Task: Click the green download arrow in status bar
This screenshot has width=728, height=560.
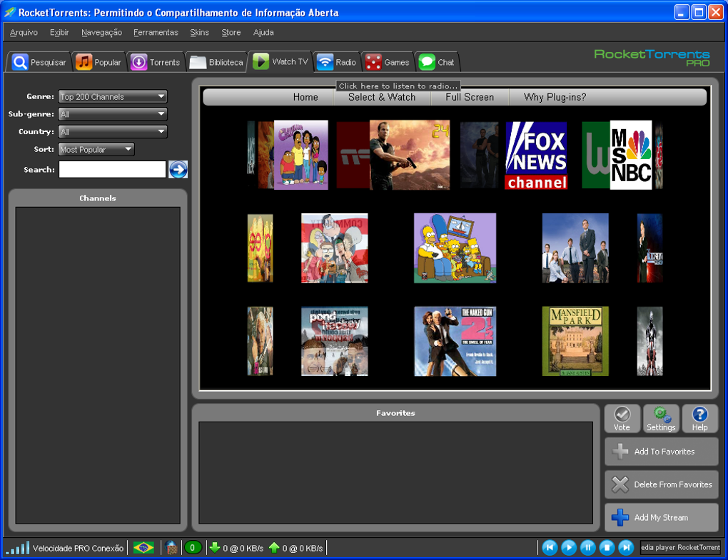Action: tap(215, 547)
